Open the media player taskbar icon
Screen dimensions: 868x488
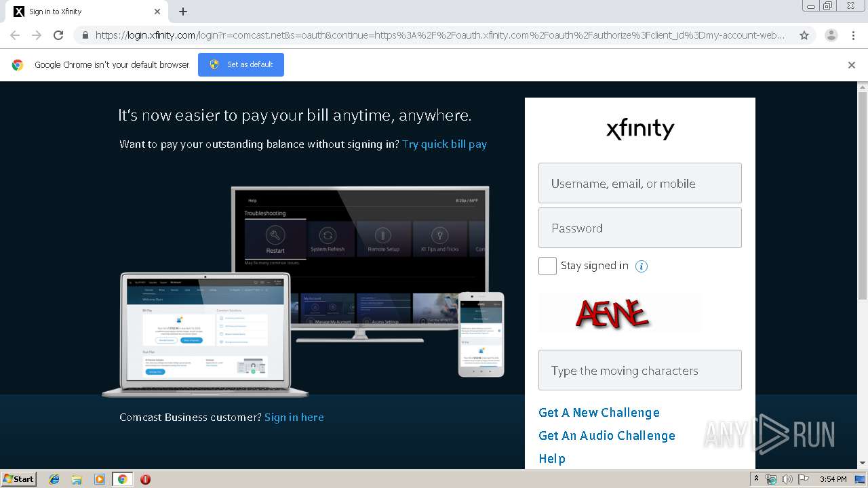coord(99,479)
